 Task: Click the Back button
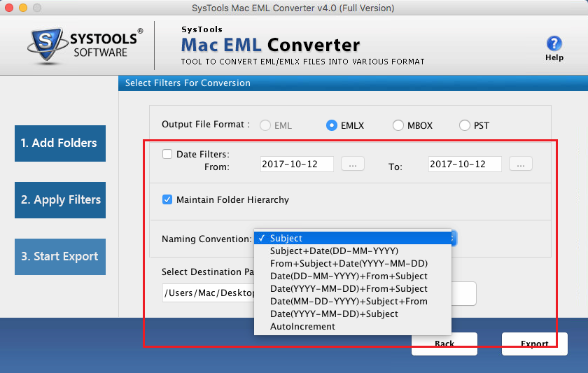[x=444, y=344]
